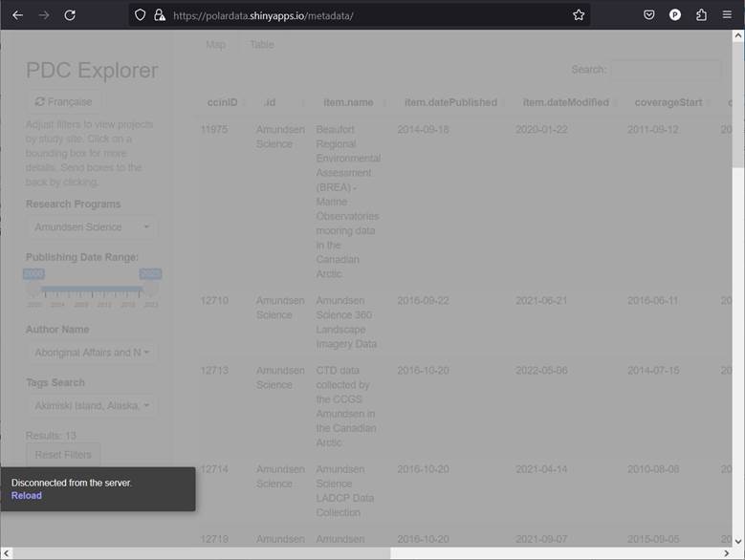The image size is (745, 560).
Task: Open the Research Programs dropdown
Action: coord(92,227)
